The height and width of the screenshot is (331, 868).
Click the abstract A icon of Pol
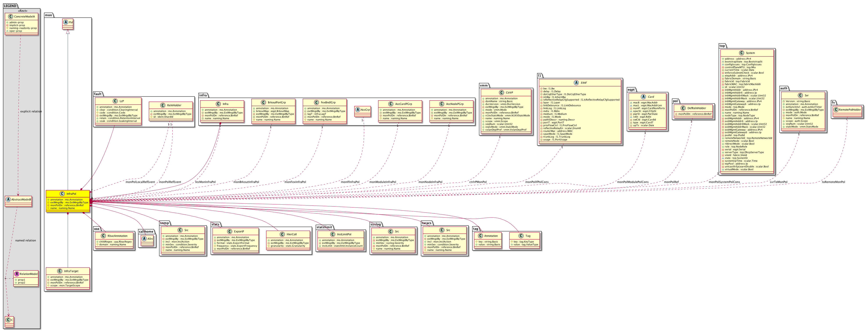click(66, 22)
